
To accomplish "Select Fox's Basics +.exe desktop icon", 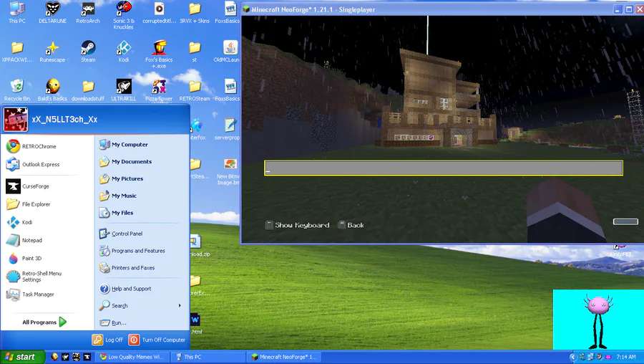I will click(159, 54).
